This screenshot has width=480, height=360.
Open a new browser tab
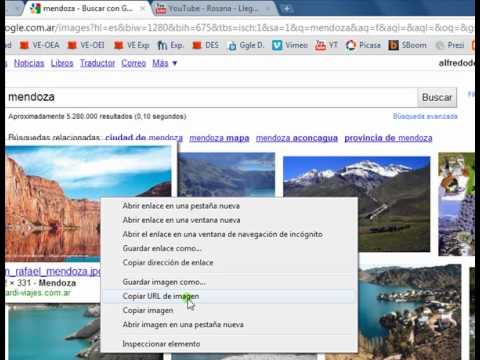(287, 9)
